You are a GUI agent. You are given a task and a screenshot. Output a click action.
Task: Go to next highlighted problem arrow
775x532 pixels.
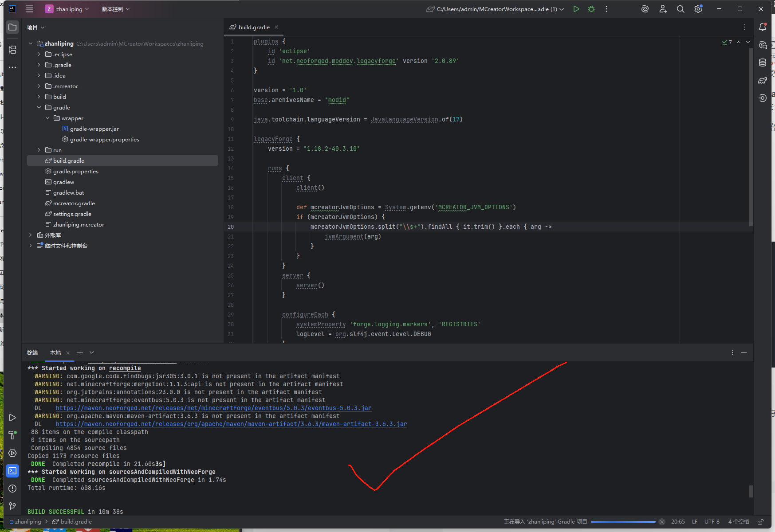point(748,42)
